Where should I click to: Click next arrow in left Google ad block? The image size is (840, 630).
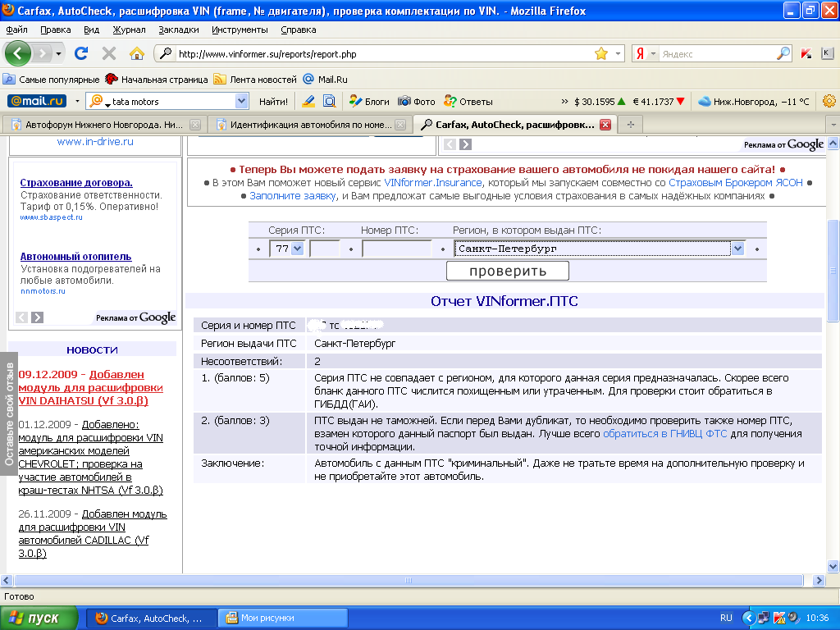37,317
